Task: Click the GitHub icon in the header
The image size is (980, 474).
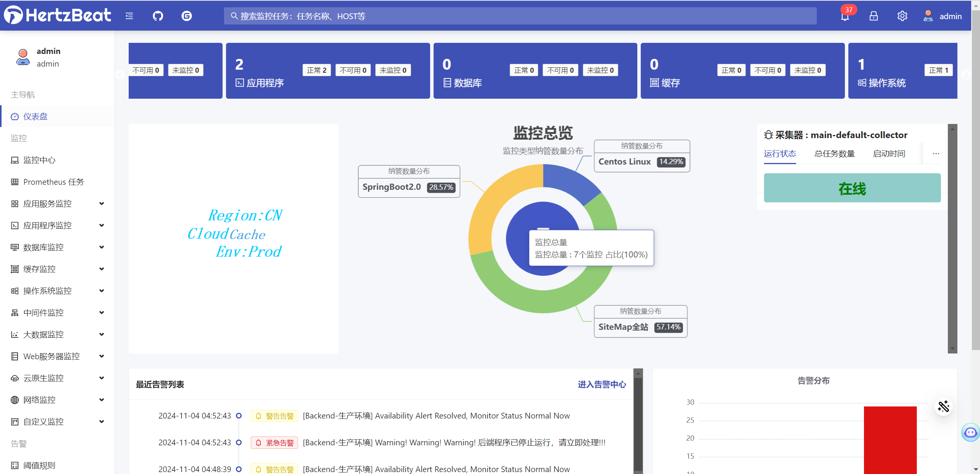Action: [158, 16]
